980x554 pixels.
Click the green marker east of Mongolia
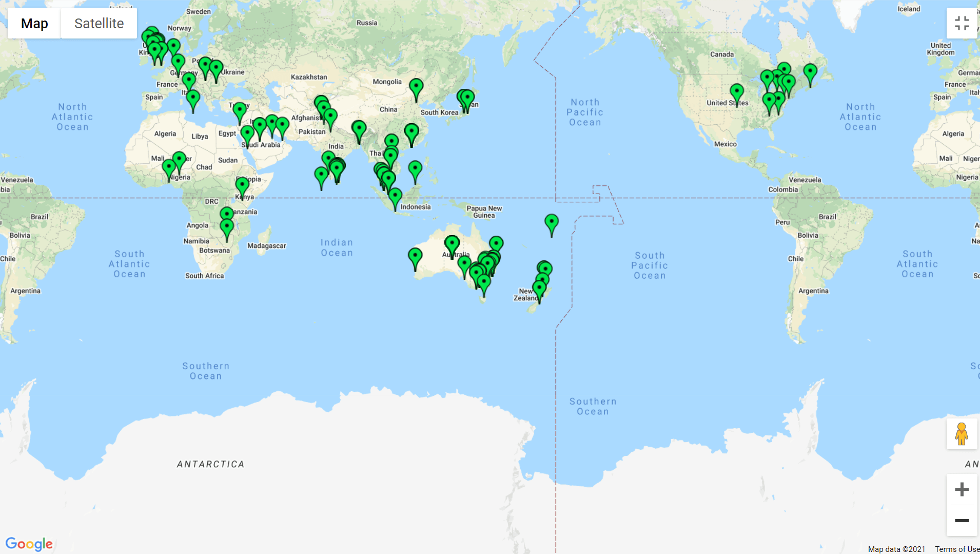point(416,88)
